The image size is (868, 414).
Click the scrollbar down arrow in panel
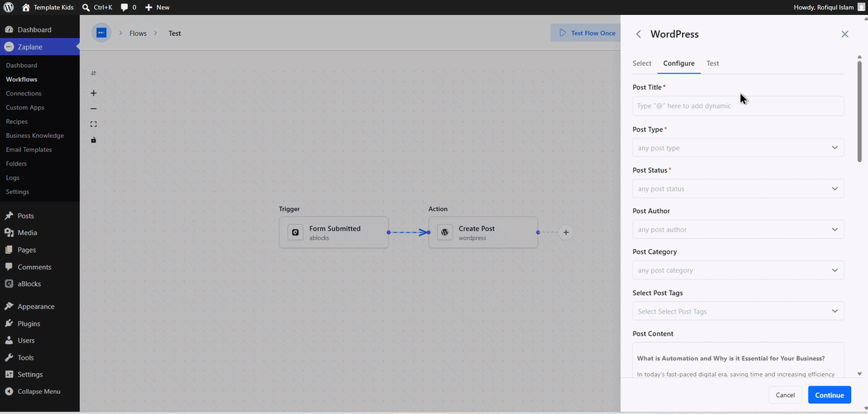point(860,374)
